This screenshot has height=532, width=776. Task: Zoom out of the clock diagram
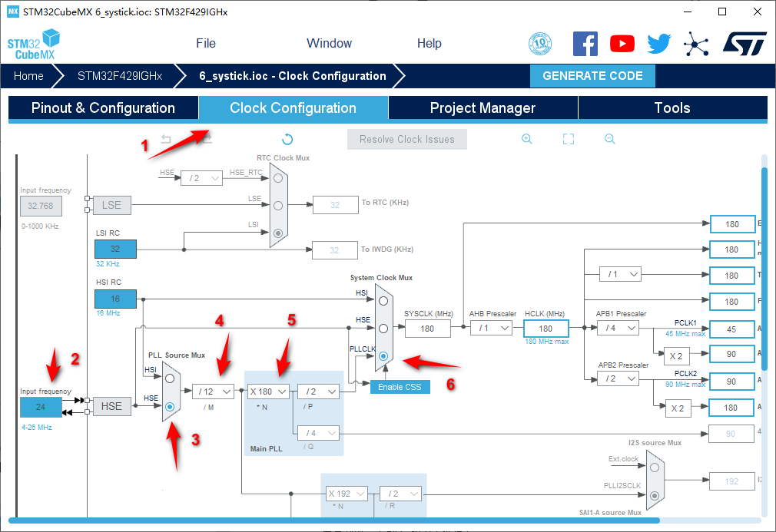609,139
